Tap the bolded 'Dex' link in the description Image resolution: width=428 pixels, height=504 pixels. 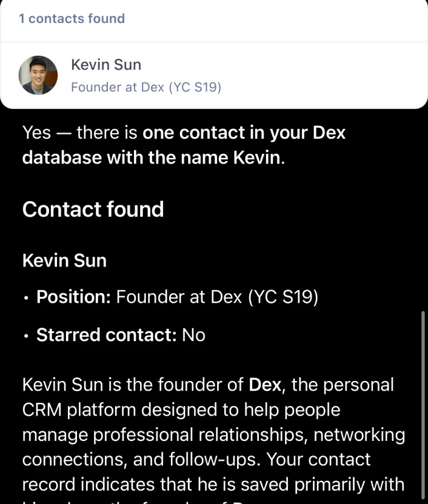266,385
